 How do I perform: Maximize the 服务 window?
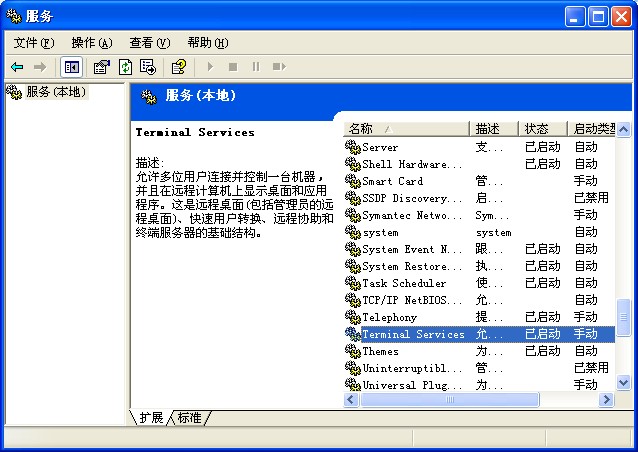[x=598, y=17]
